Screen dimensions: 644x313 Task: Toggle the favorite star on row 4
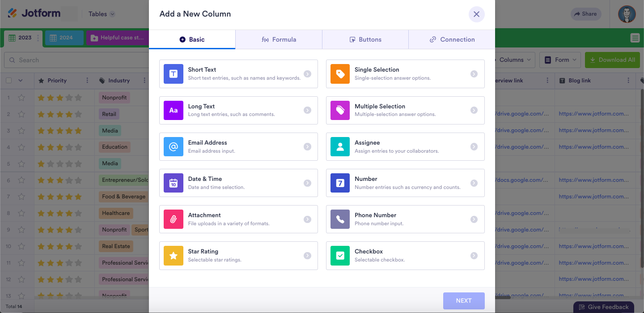[21, 147]
